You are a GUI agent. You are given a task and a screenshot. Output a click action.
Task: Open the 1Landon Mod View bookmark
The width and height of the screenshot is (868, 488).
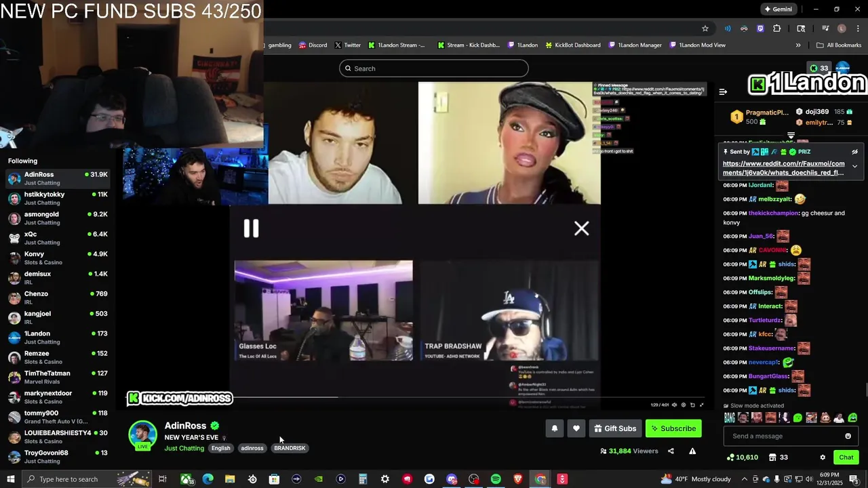(697, 45)
